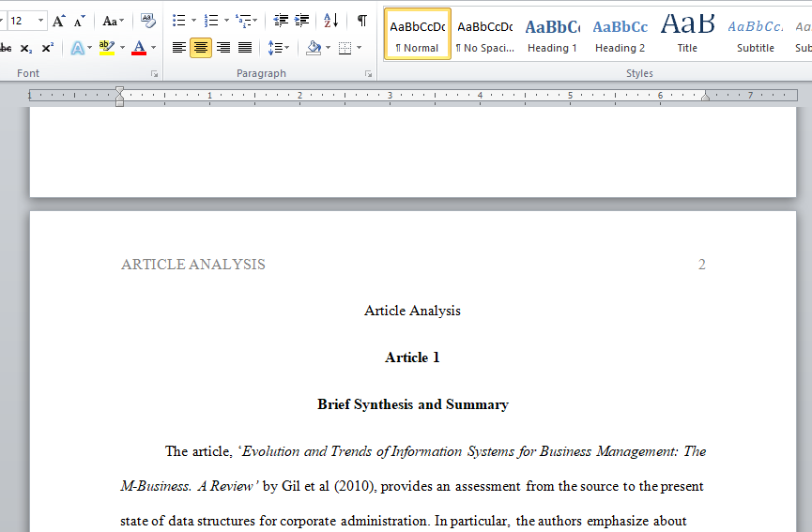The image size is (812, 532).
Task: Toggle center alignment
Action: click(x=201, y=48)
